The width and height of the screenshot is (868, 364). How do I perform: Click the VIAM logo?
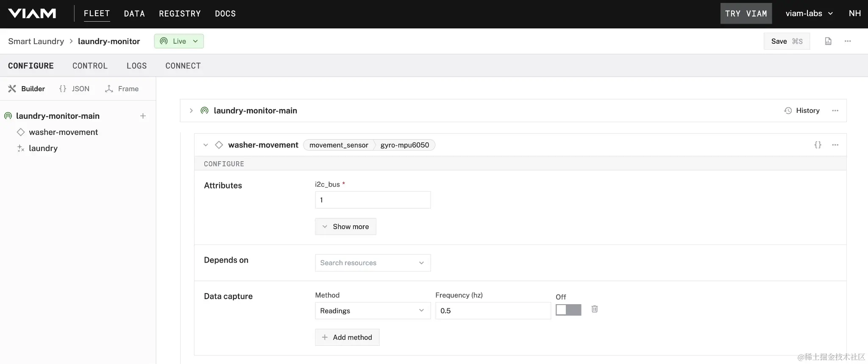click(32, 14)
